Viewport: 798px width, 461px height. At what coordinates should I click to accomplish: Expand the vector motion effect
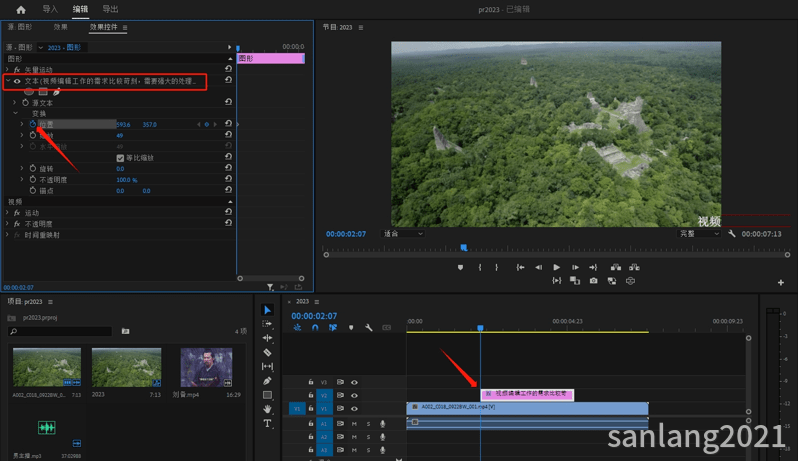click(x=7, y=69)
